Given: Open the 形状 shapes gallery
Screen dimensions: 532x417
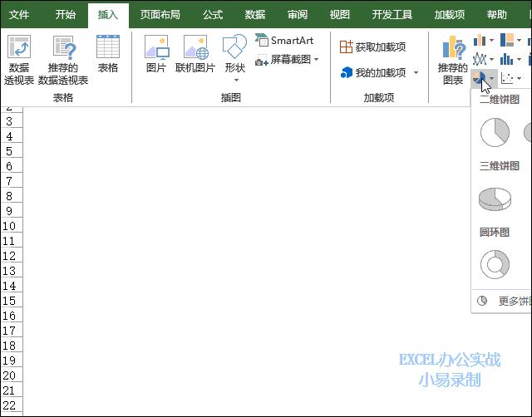Looking at the screenshot, I should click(x=234, y=54).
